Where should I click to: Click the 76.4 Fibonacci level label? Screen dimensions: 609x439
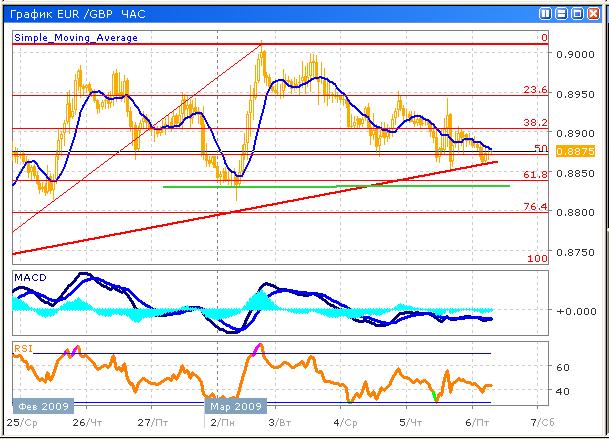click(536, 206)
